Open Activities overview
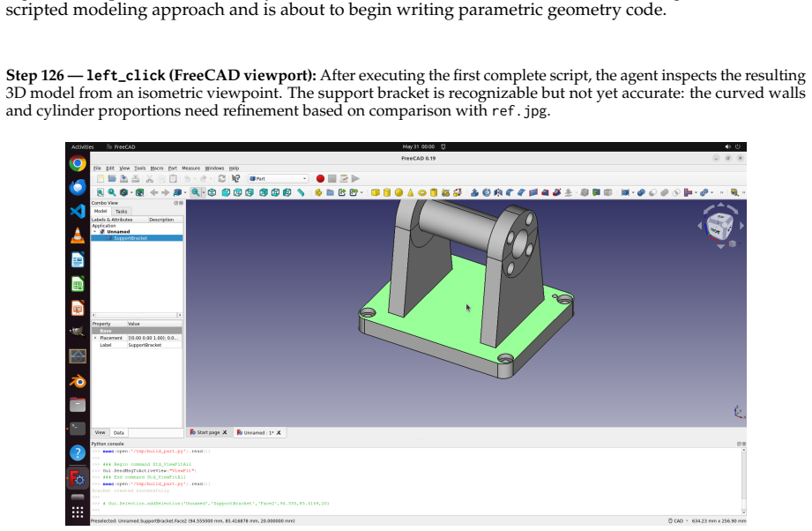The image size is (812, 531). (x=82, y=147)
